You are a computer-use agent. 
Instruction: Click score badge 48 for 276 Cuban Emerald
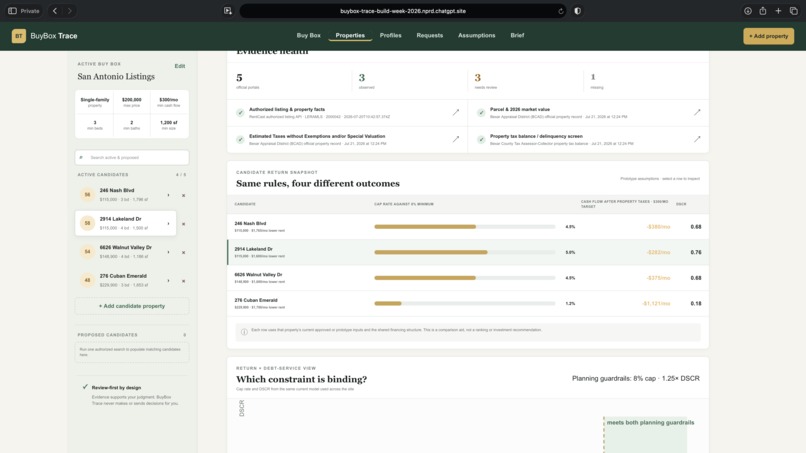[x=87, y=280]
